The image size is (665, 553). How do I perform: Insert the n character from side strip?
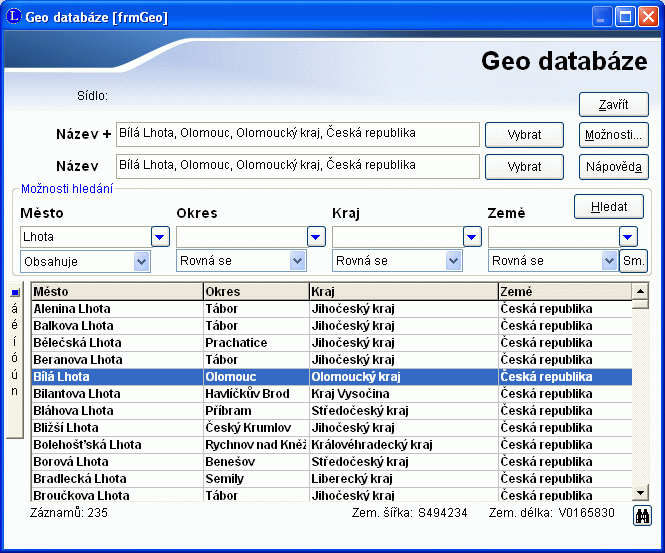(15, 391)
